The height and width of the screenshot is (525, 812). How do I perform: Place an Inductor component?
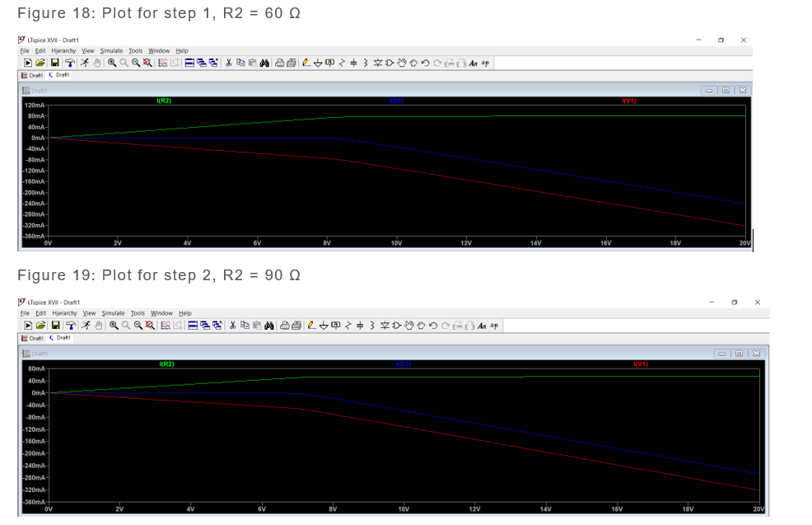coord(365,62)
